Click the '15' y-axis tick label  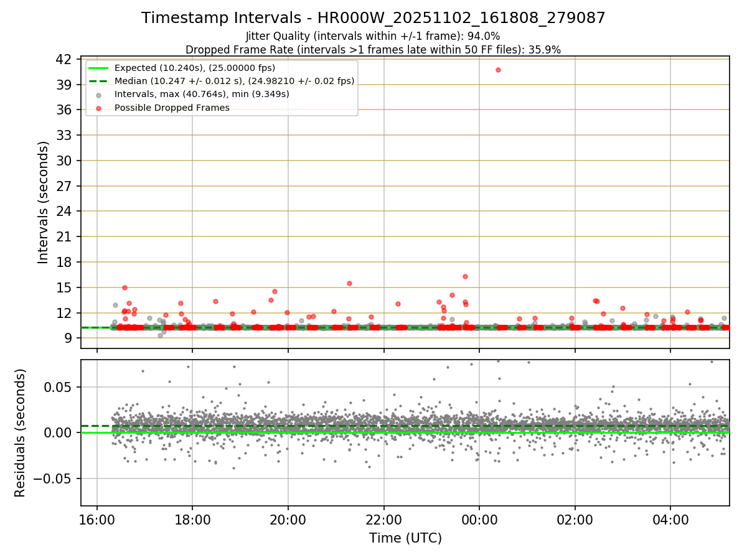pos(63,287)
